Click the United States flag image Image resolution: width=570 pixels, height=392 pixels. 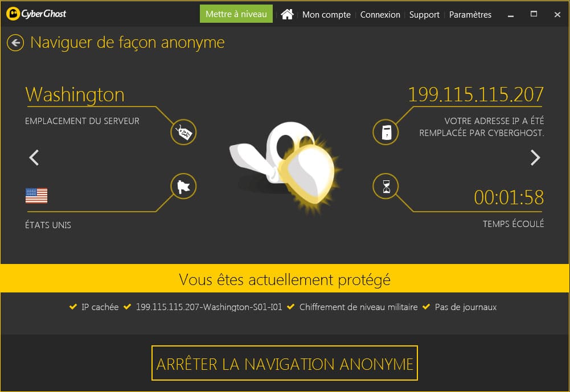(x=36, y=196)
